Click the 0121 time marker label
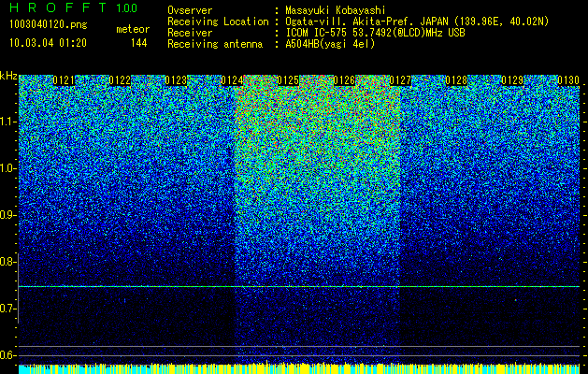This screenshot has height=374, width=588. pos(64,80)
